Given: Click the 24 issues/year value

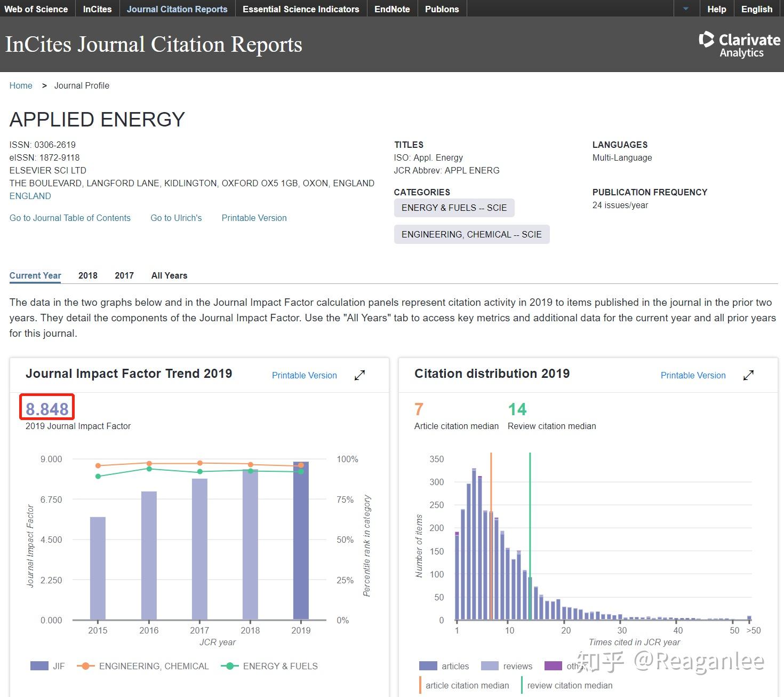Looking at the screenshot, I should [620, 205].
